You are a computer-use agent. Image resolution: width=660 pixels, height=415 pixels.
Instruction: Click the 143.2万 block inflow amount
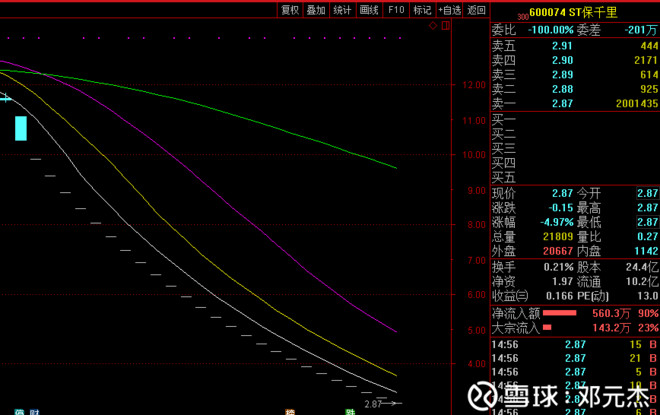612,327
